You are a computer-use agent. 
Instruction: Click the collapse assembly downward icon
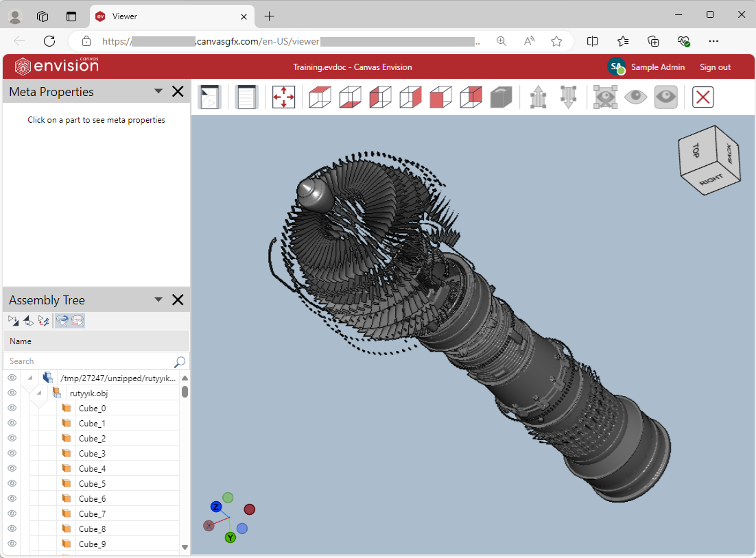coord(568,97)
